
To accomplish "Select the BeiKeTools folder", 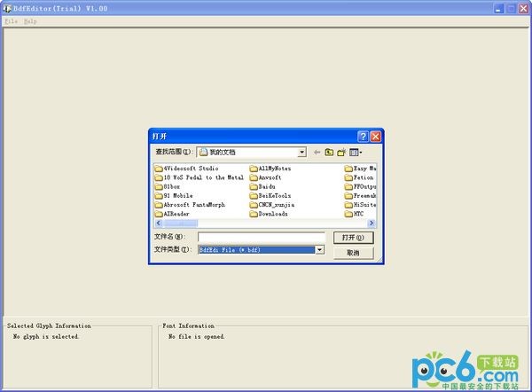I will click(275, 195).
